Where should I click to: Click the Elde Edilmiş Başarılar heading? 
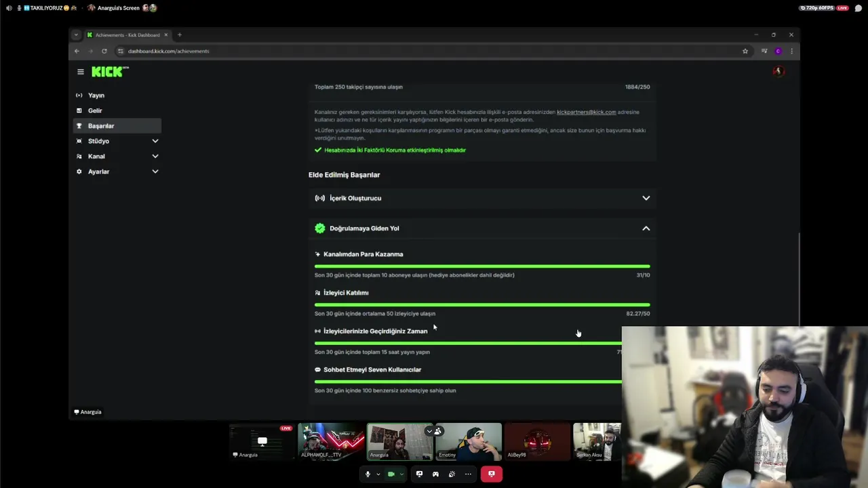344,175
